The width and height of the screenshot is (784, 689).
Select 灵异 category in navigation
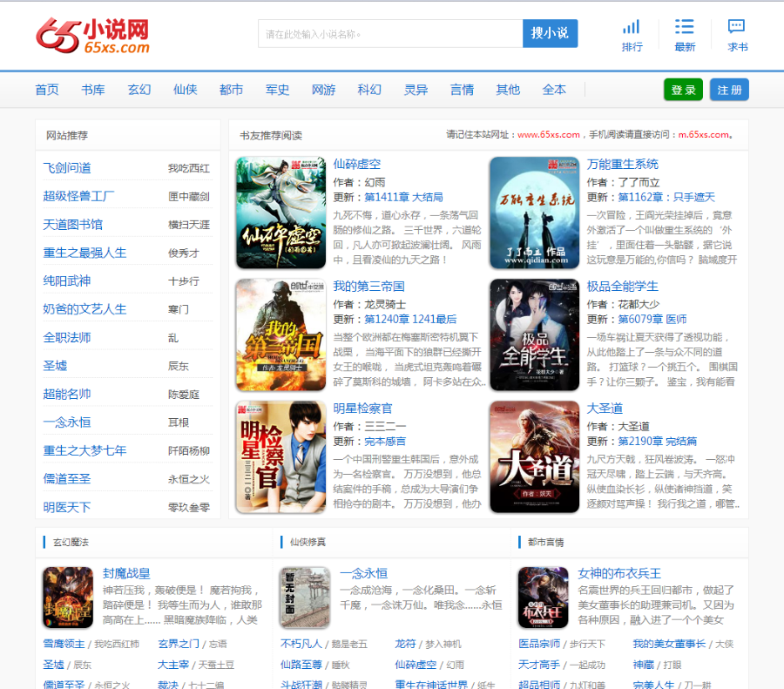[x=416, y=90]
